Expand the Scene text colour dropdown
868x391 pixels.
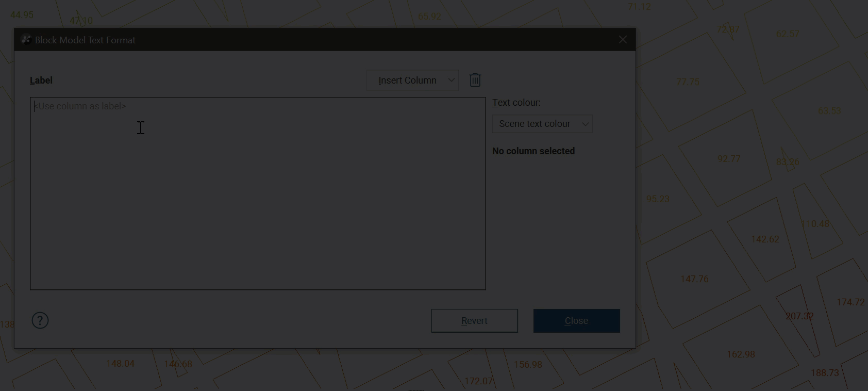click(542, 124)
